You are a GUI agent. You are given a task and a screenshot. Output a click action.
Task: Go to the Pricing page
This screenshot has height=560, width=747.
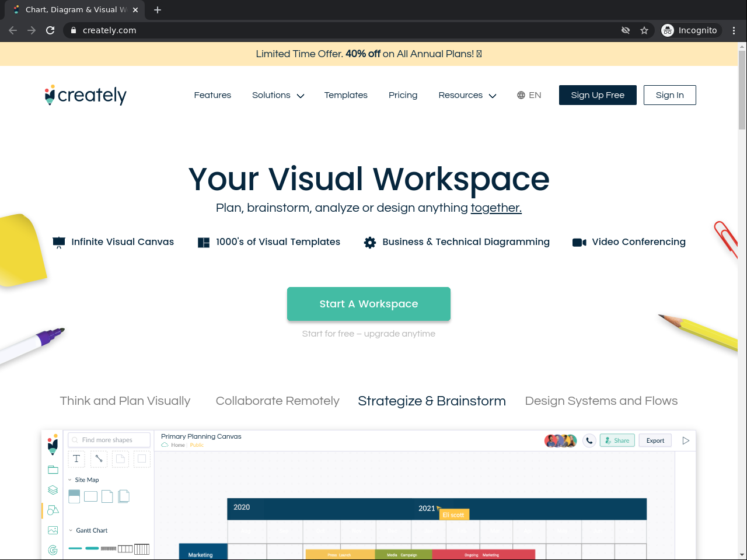click(403, 95)
